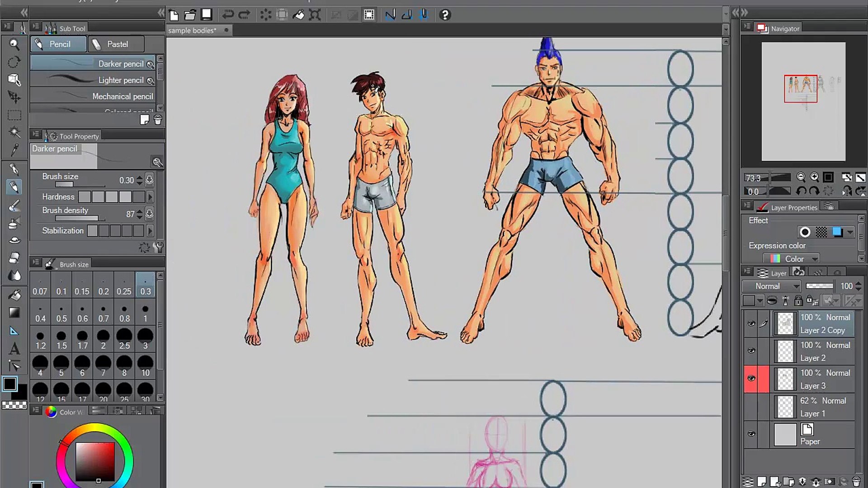Expand the Hardness options arrow
Viewport: 868px width, 488px height.
[150, 197]
